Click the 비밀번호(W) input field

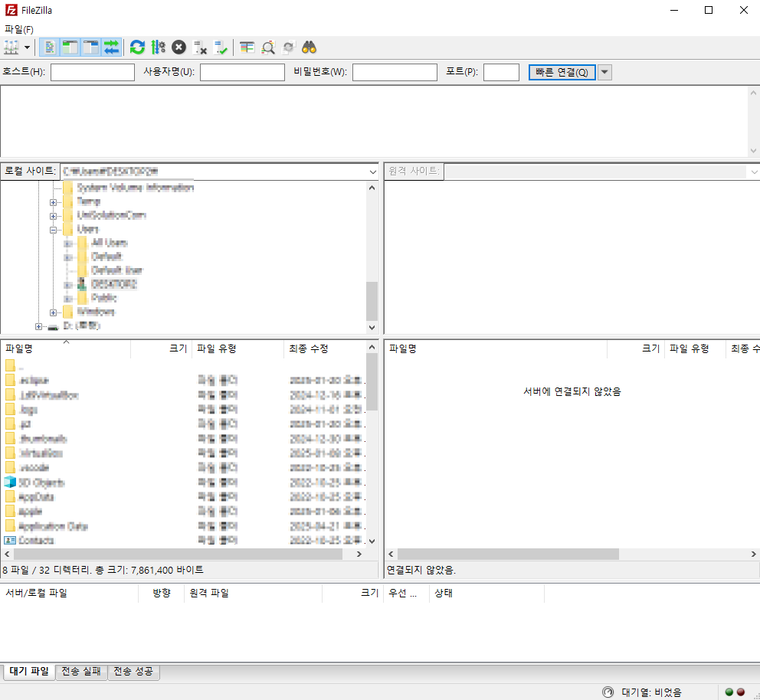395,72
